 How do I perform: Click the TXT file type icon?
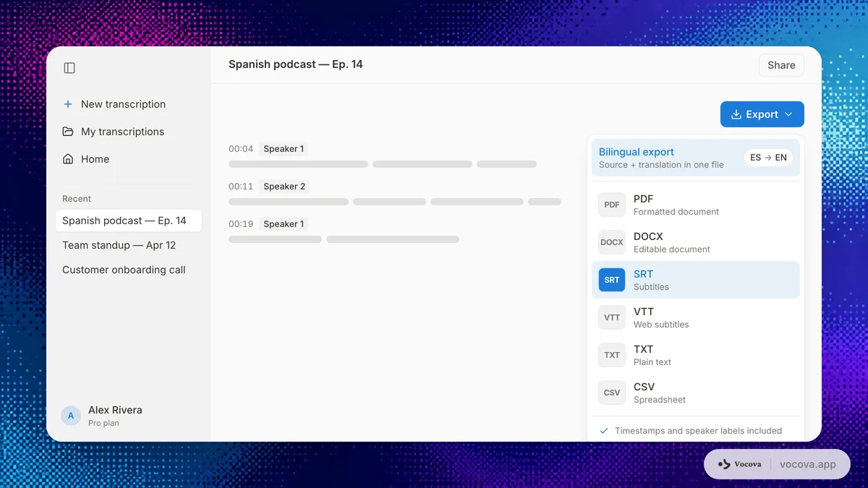[612, 355]
